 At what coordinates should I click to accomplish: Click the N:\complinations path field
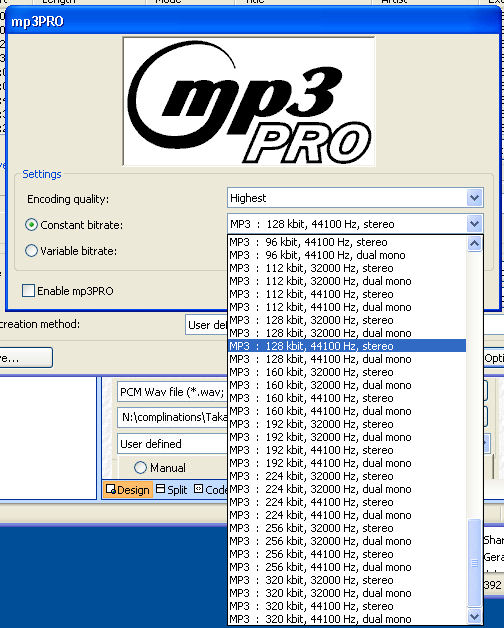[172, 417]
